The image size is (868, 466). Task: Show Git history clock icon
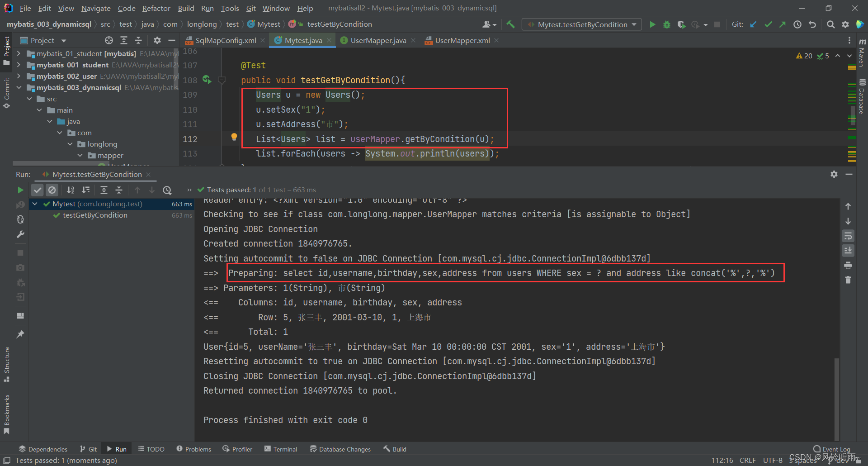(797, 24)
